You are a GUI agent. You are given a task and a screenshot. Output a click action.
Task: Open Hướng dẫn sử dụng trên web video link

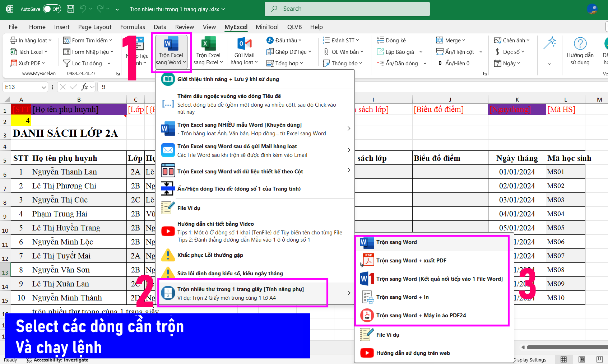click(413, 353)
